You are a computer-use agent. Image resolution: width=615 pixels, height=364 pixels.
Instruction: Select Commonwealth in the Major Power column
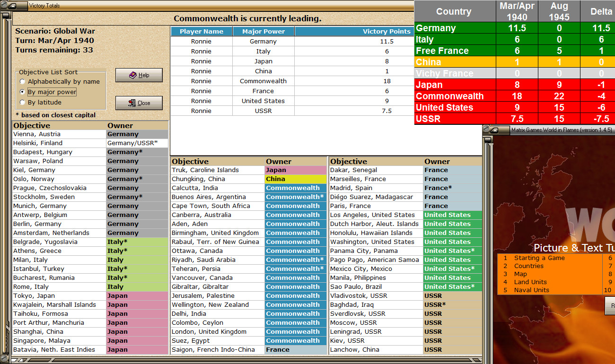point(264,81)
